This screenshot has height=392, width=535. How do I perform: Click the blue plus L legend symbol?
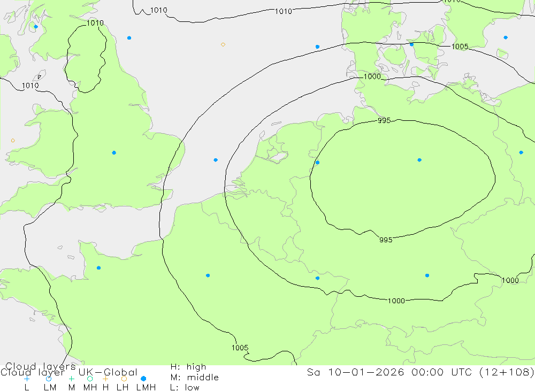coord(27,379)
